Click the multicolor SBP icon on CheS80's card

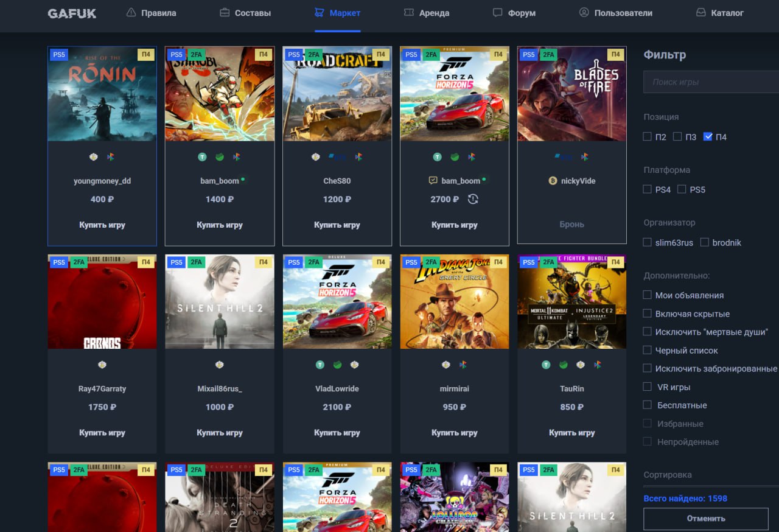(x=358, y=156)
